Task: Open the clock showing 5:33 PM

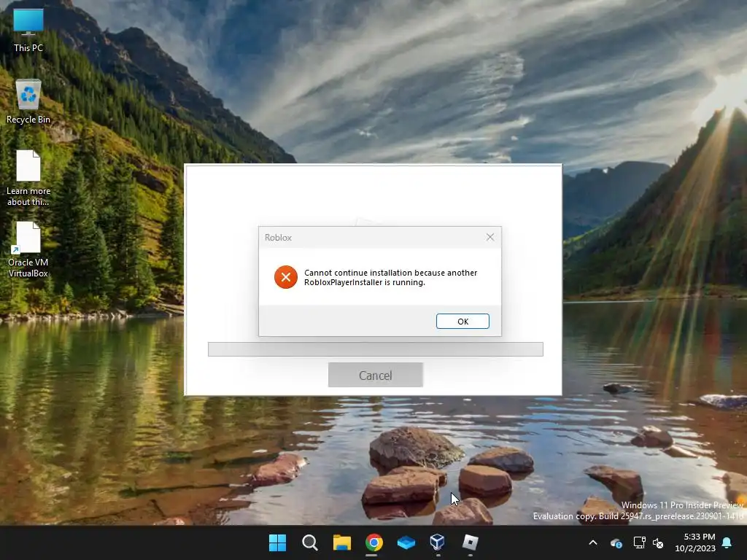Action: coord(695,542)
